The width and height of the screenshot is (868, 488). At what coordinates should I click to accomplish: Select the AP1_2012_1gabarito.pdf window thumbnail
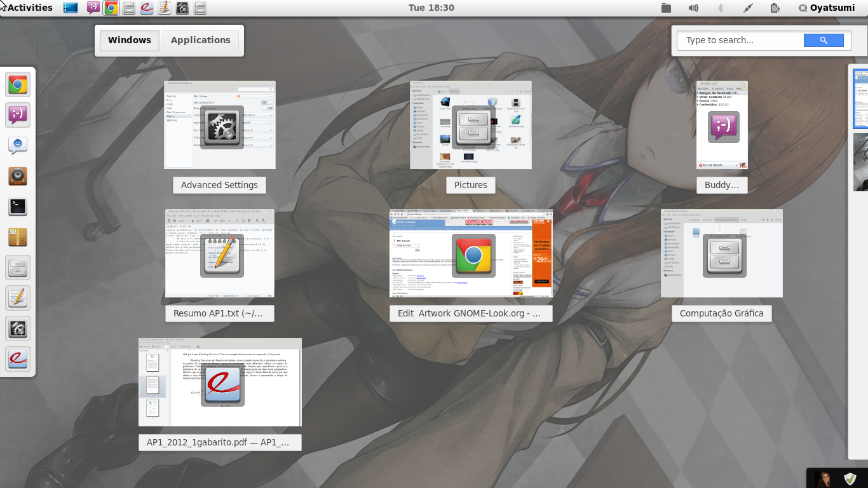coord(220,382)
